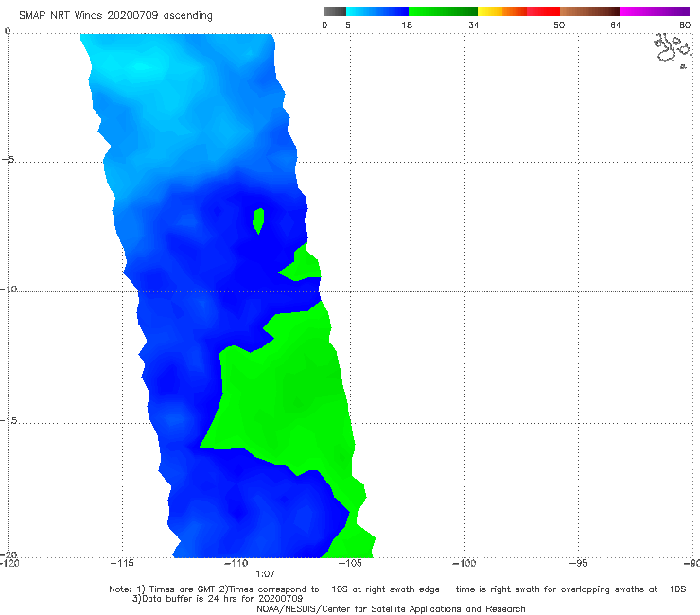Click the color bar label '18'

tap(407, 26)
